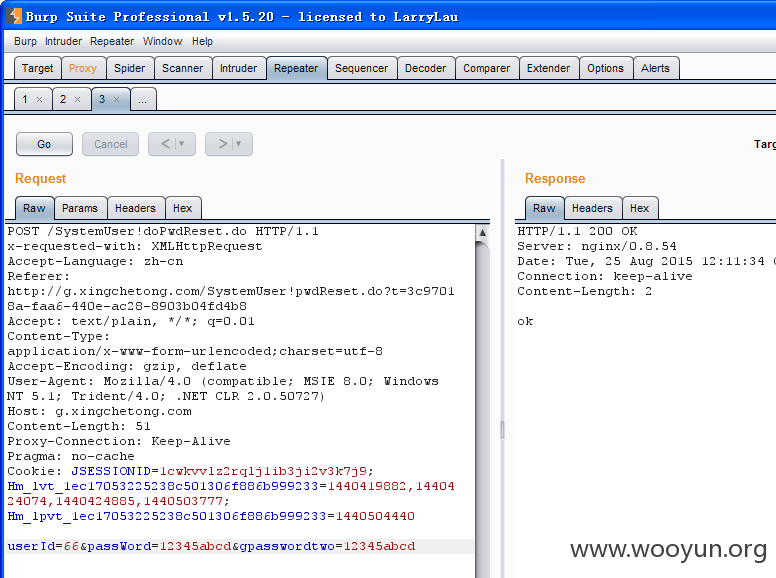Click the Content-Length: 51 request header

(79, 426)
